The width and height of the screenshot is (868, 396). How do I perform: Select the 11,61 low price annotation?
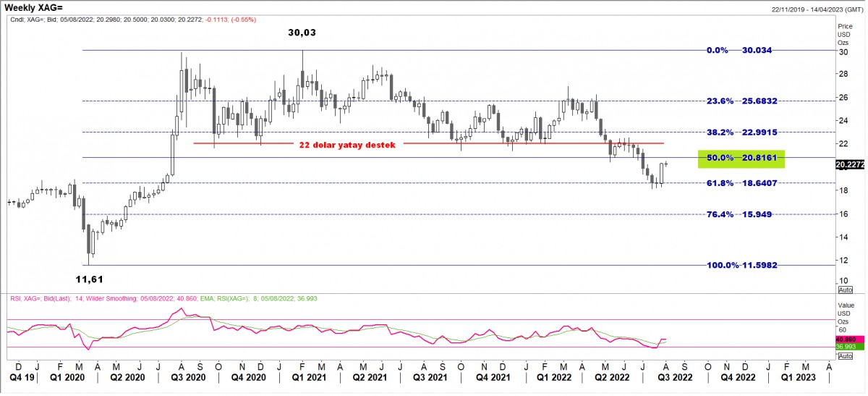93,278
